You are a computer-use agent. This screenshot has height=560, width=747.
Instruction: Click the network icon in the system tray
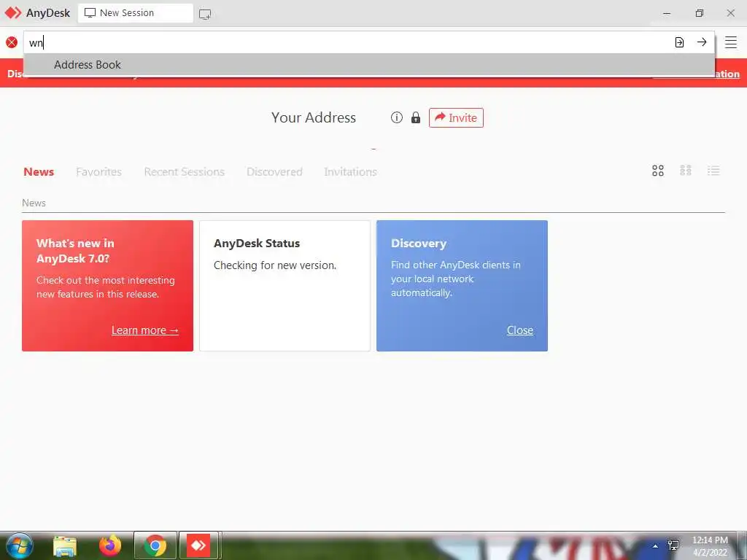(x=673, y=545)
